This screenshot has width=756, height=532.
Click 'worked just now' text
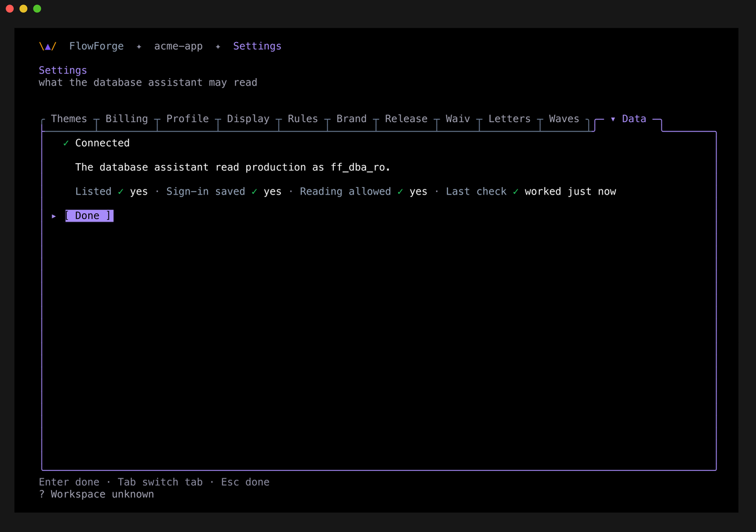pos(570,191)
